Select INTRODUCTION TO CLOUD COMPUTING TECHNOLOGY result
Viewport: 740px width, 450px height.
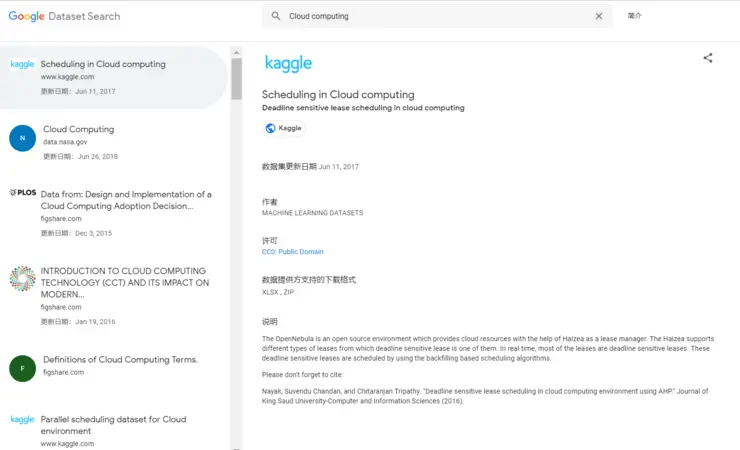(113, 296)
